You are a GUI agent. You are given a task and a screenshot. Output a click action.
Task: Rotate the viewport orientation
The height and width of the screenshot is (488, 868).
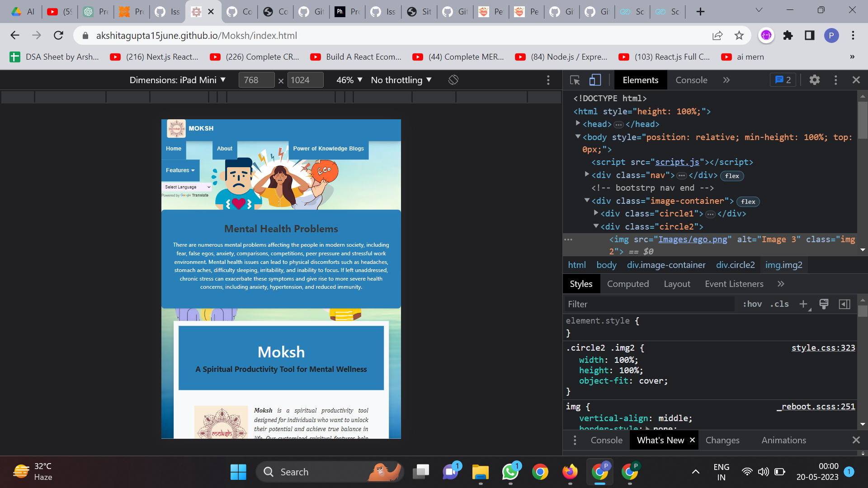[x=453, y=80]
